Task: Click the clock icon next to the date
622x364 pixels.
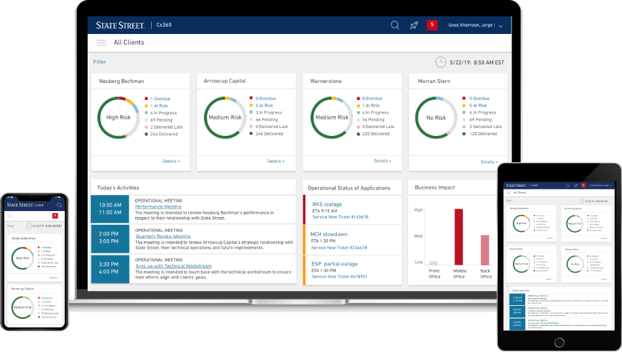Action: click(x=441, y=62)
